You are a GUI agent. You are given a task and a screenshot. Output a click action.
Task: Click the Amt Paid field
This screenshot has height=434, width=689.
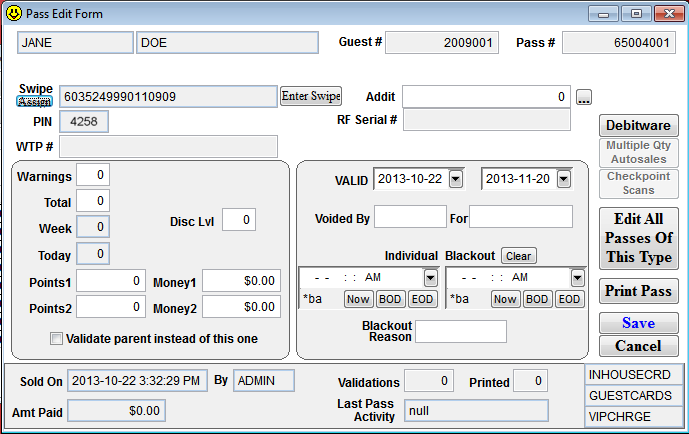tap(116, 411)
